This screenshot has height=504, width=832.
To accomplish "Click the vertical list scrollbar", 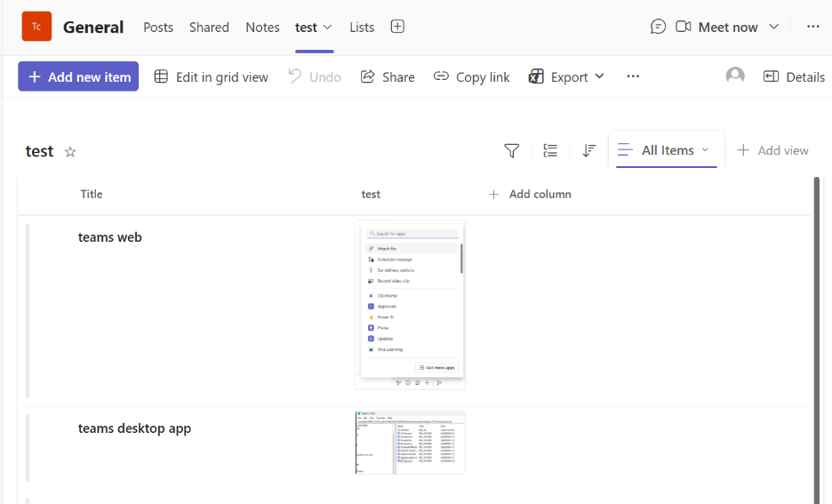I will [817, 340].
